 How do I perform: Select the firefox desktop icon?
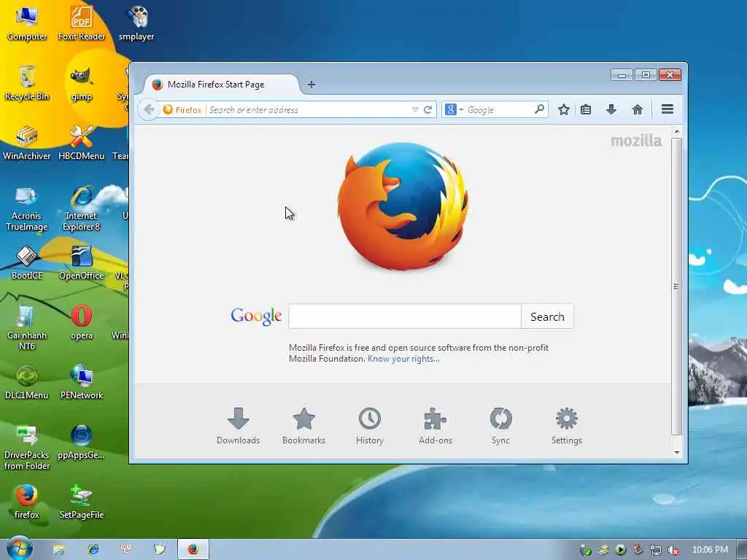[27, 502]
